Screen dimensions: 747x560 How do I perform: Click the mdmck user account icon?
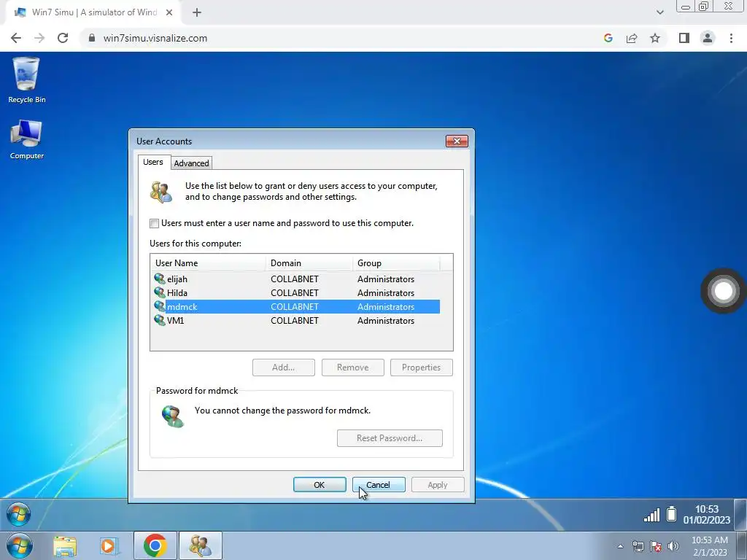(x=160, y=306)
